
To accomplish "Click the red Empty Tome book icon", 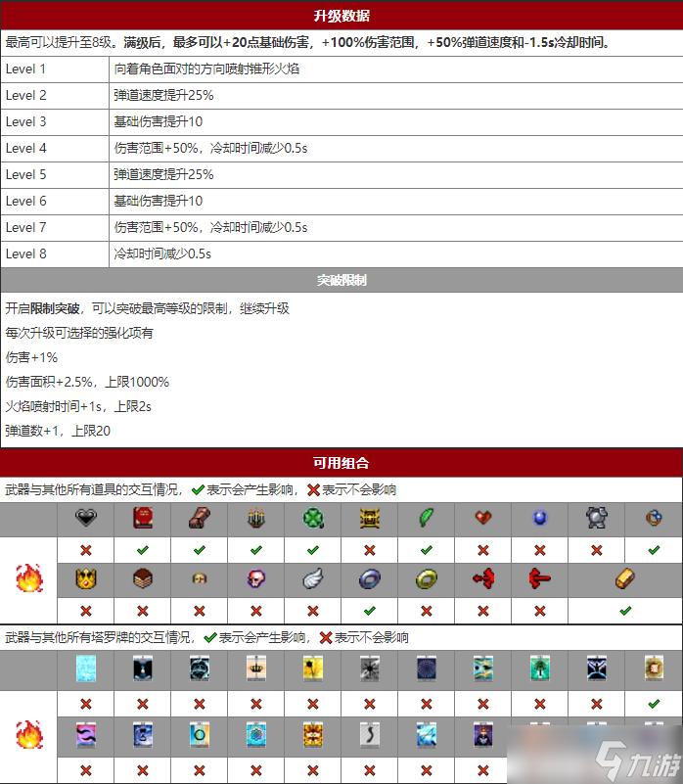I will 143,518.
